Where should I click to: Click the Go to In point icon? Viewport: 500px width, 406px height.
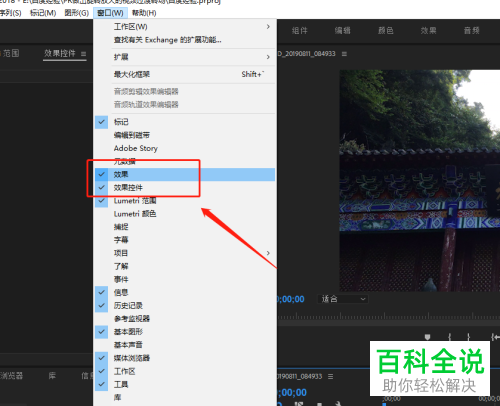[495, 337]
